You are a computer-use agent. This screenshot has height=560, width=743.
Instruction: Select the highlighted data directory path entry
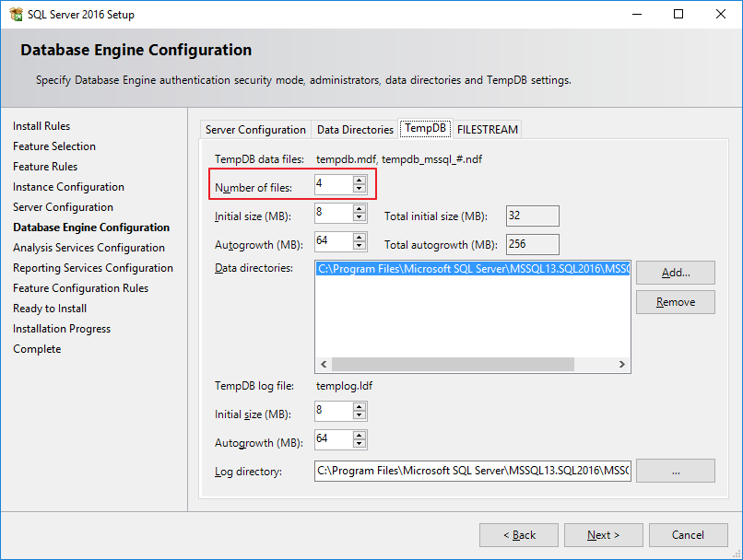coord(473,269)
